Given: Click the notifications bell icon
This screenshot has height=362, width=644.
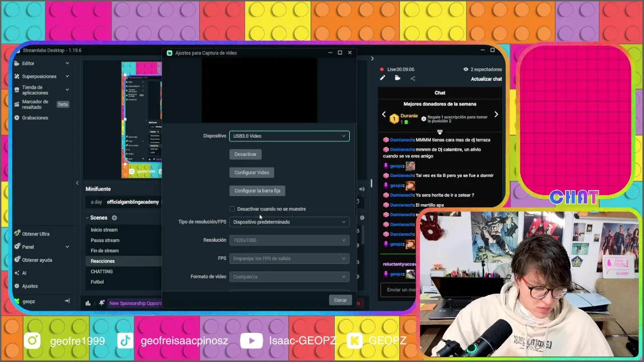Looking at the screenshot, I should pyautogui.click(x=102, y=303).
